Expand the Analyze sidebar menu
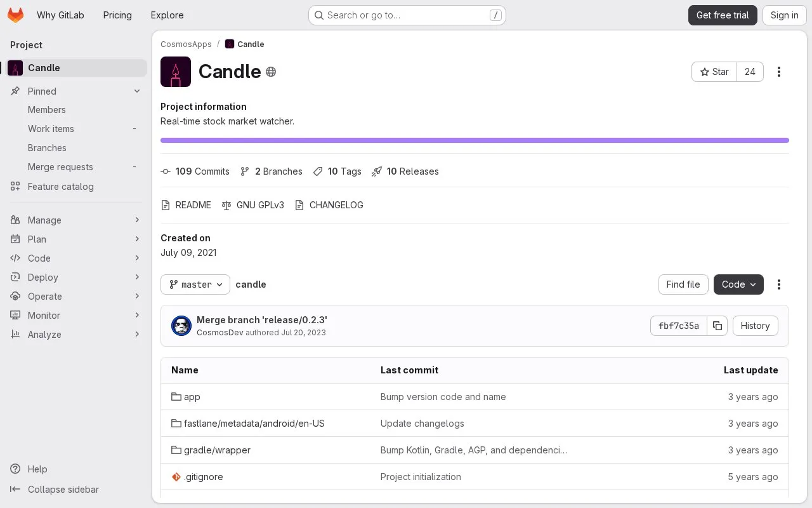This screenshot has width=812, height=508. pos(76,335)
